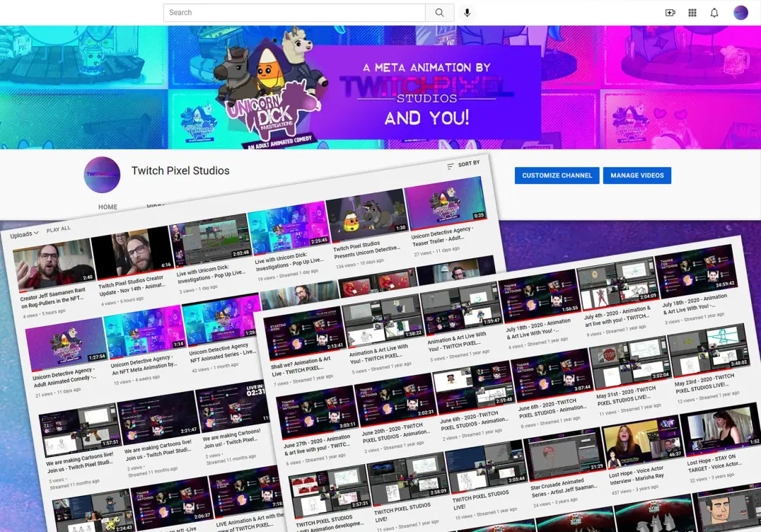The image size is (761, 532).
Task: Click the sort lines icon beside SORT BY
Action: coord(451,166)
